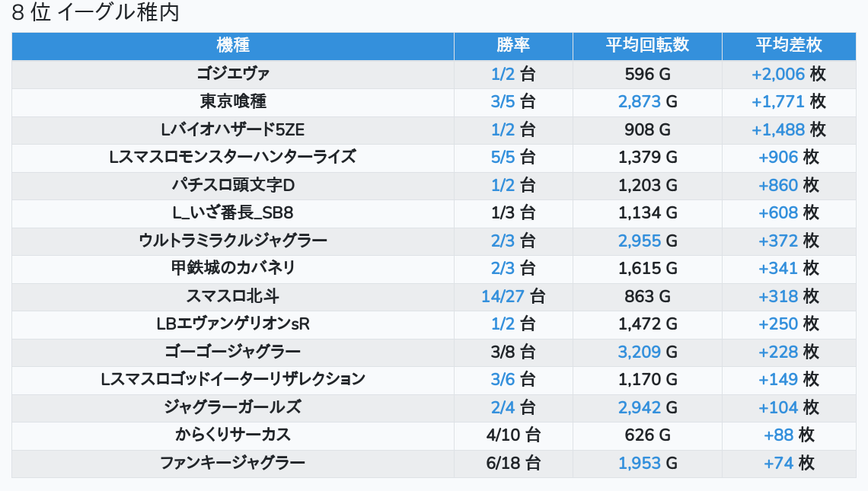Click the 機種 column header

click(x=233, y=46)
